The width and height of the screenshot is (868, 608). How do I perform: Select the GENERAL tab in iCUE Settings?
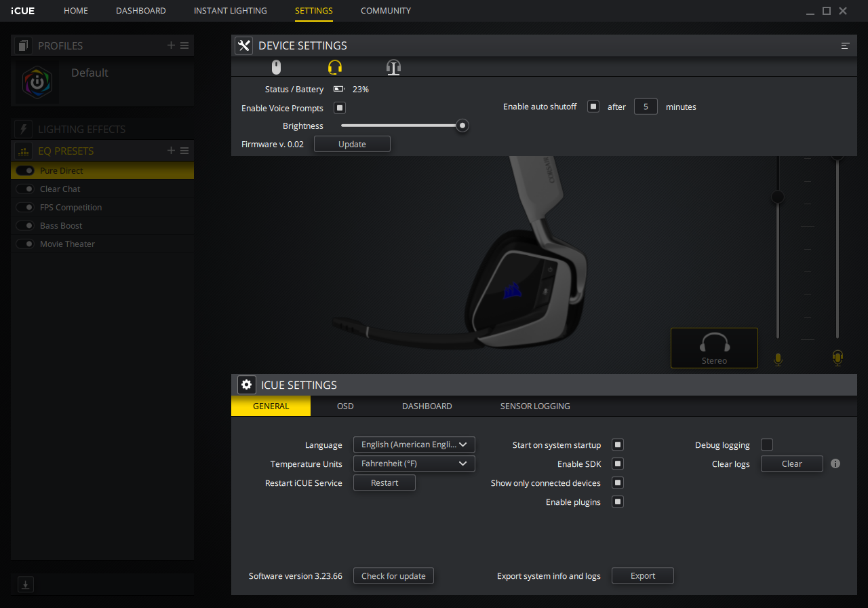[271, 406]
